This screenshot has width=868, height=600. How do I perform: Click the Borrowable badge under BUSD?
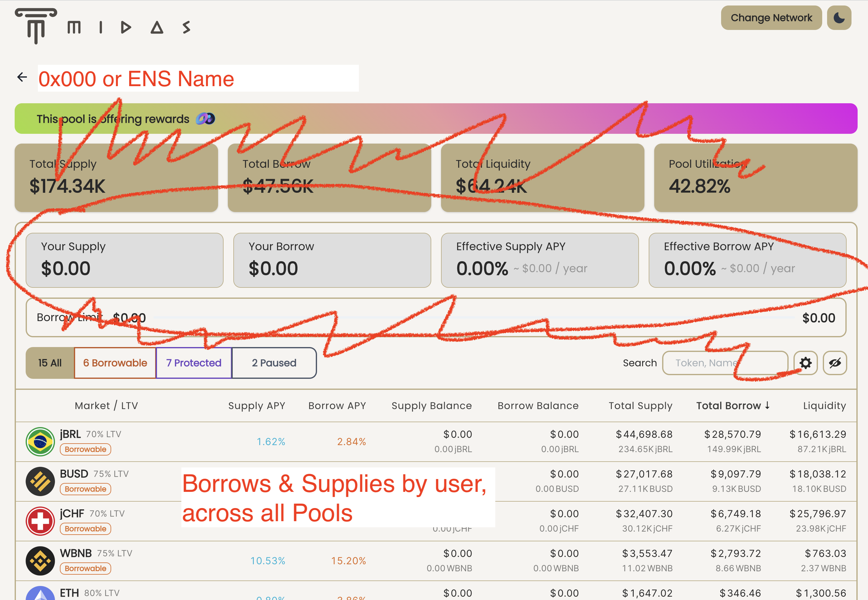tap(85, 489)
